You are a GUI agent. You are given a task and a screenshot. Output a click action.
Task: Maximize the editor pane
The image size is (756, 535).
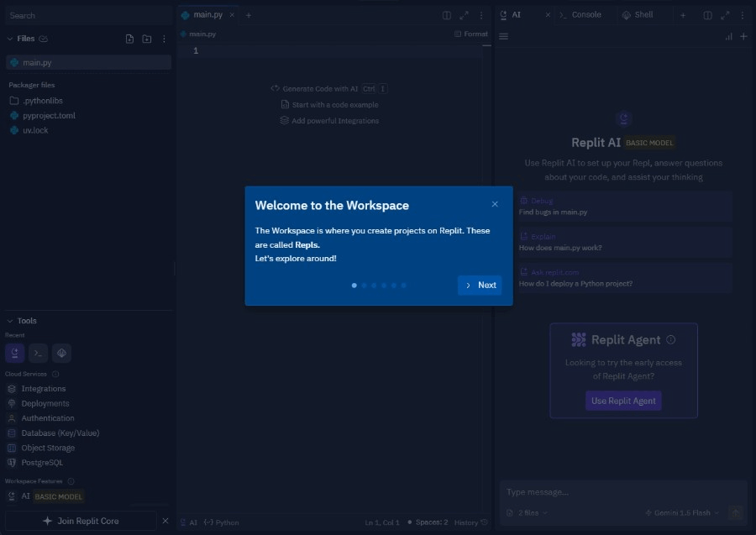pyautogui.click(x=464, y=15)
